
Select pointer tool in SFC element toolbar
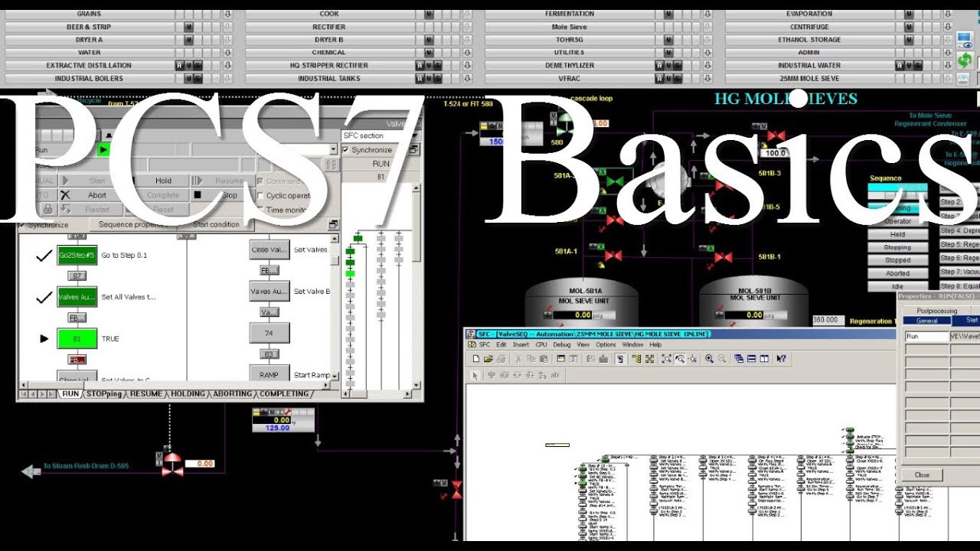coord(475,375)
